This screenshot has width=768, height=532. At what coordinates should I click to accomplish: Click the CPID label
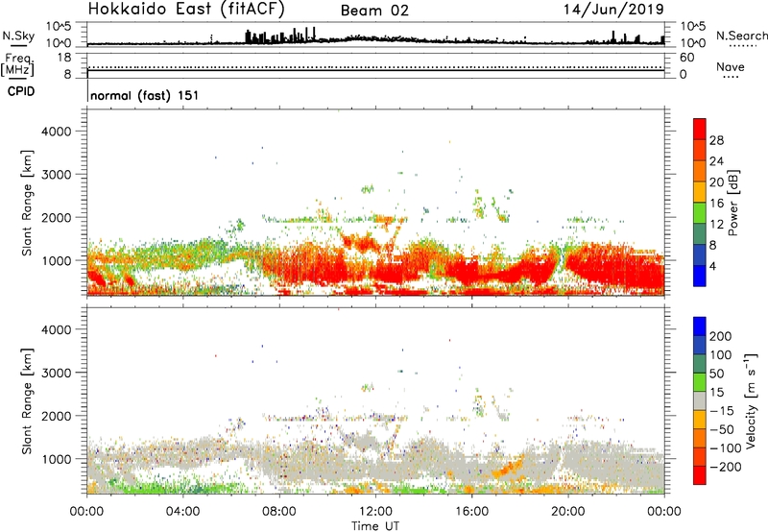pyautogui.click(x=21, y=91)
